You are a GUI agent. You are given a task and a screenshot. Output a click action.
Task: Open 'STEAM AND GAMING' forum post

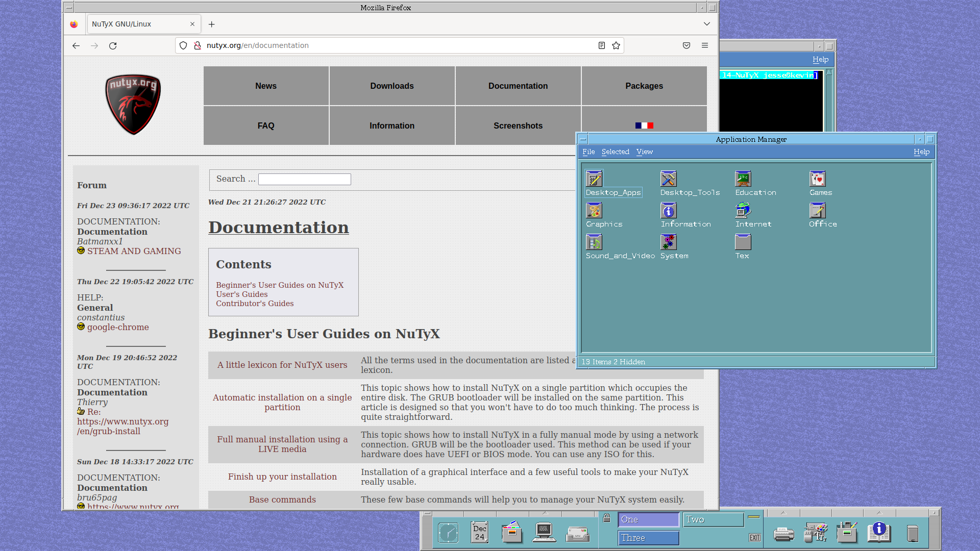click(x=134, y=251)
